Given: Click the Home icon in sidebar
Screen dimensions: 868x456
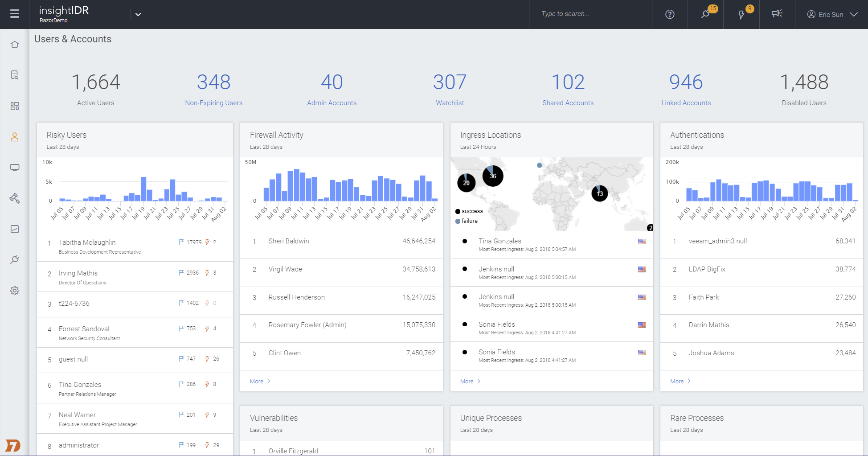Looking at the screenshot, I should click(15, 45).
